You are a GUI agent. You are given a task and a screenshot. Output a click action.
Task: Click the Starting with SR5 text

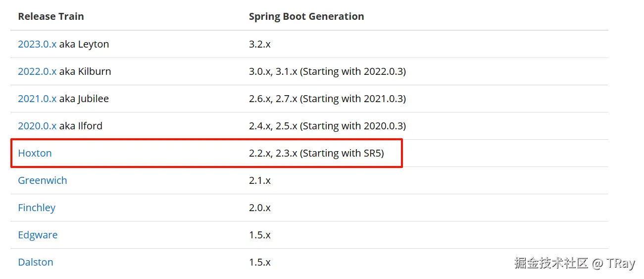(x=343, y=153)
